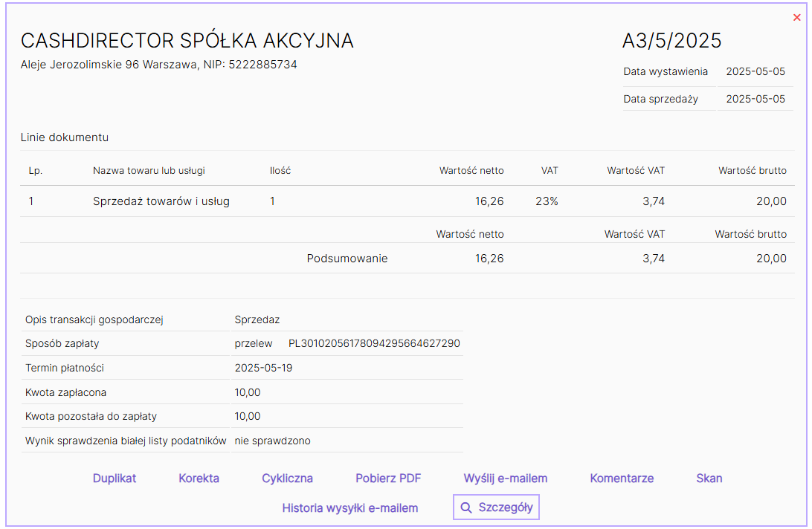
Task: Click the payment method value przelew
Action: pos(254,344)
